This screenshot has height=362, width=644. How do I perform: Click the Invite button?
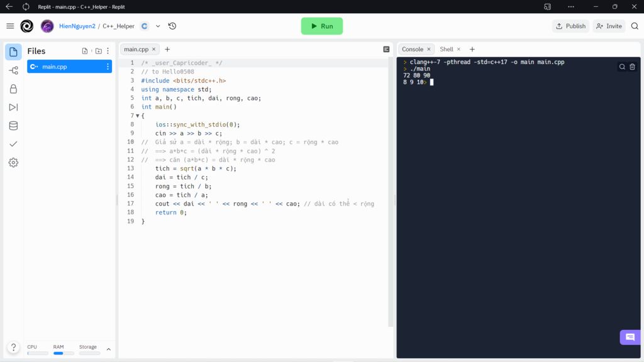609,26
